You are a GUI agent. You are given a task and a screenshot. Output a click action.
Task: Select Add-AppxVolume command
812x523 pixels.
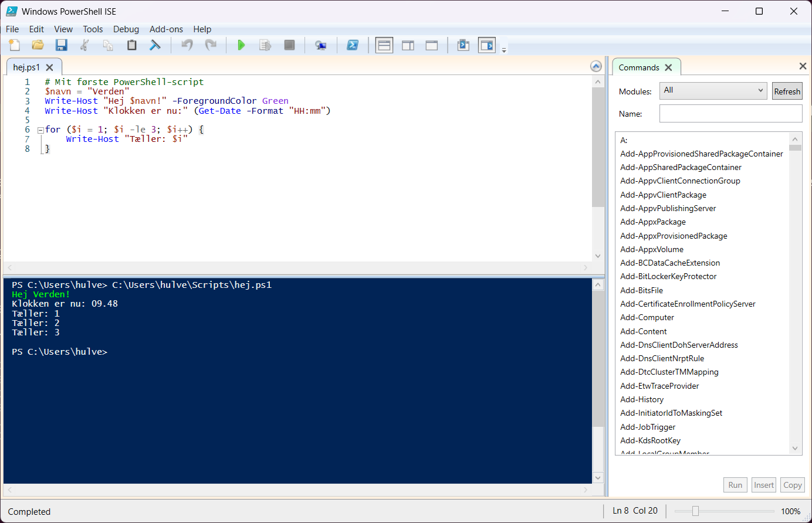(652, 249)
